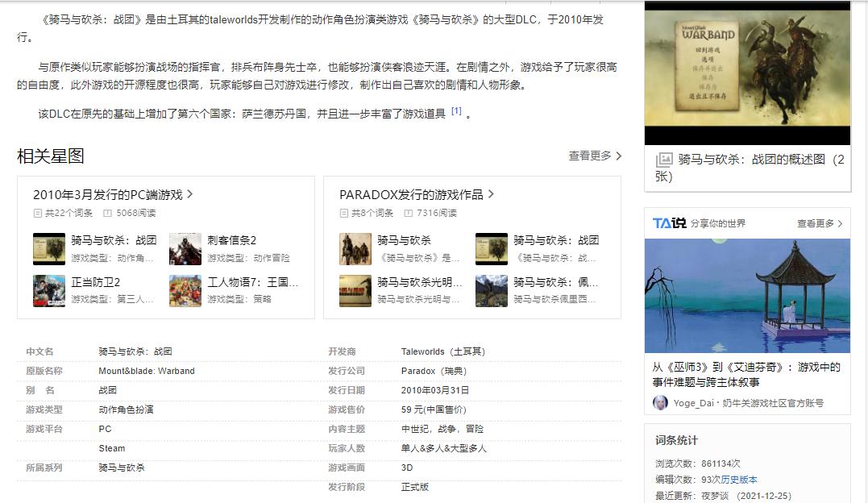This screenshot has height=503, width=868.
Task: Click 查看更多 next to 相关星图
Action: (x=590, y=156)
